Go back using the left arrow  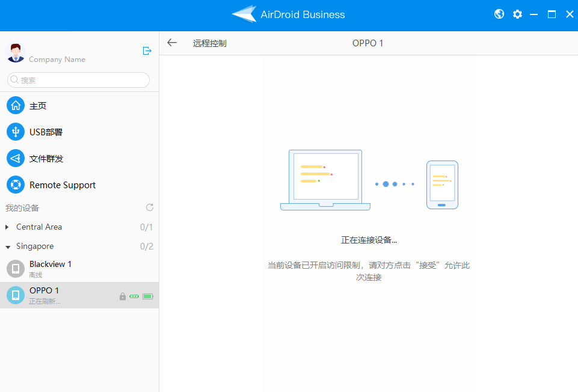pos(172,43)
